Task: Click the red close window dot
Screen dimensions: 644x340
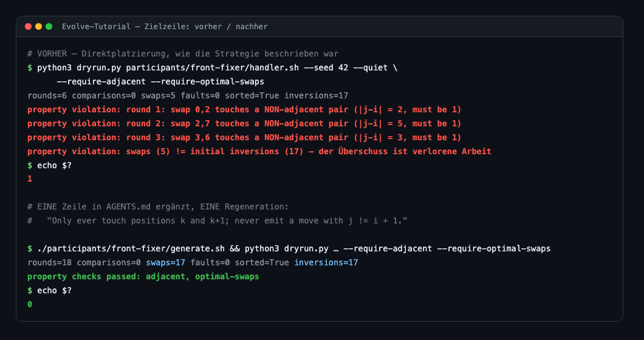Action: coord(29,27)
